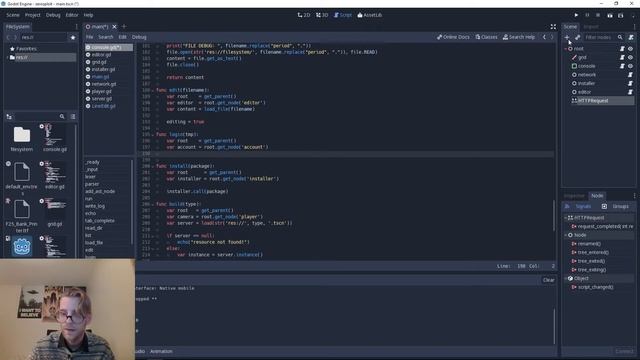Stop the running project
This screenshot has height=360, width=640.
(598, 15)
